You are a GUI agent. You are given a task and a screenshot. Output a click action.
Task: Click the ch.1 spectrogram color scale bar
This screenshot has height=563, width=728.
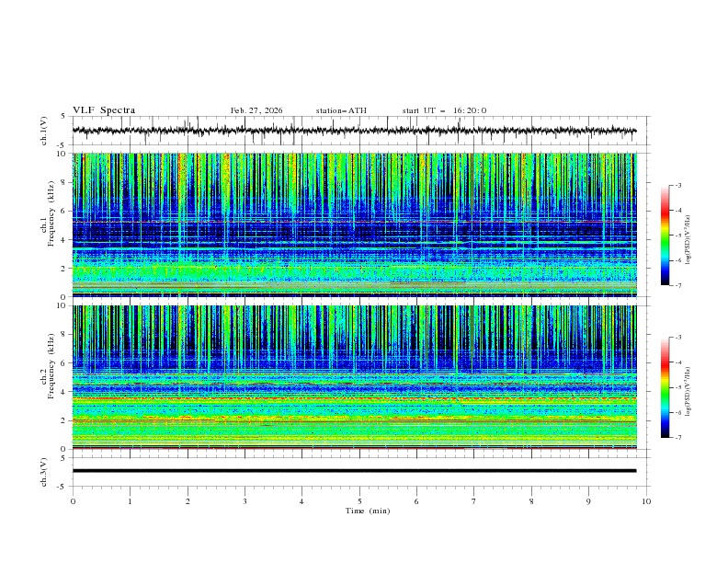(x=665, y=236)
